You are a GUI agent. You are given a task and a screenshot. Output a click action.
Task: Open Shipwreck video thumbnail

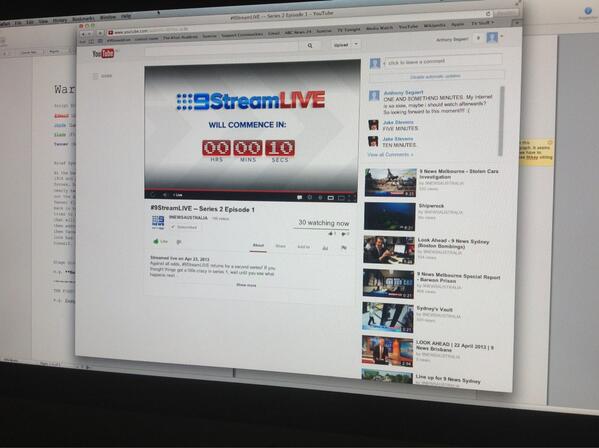coord(390,217)
